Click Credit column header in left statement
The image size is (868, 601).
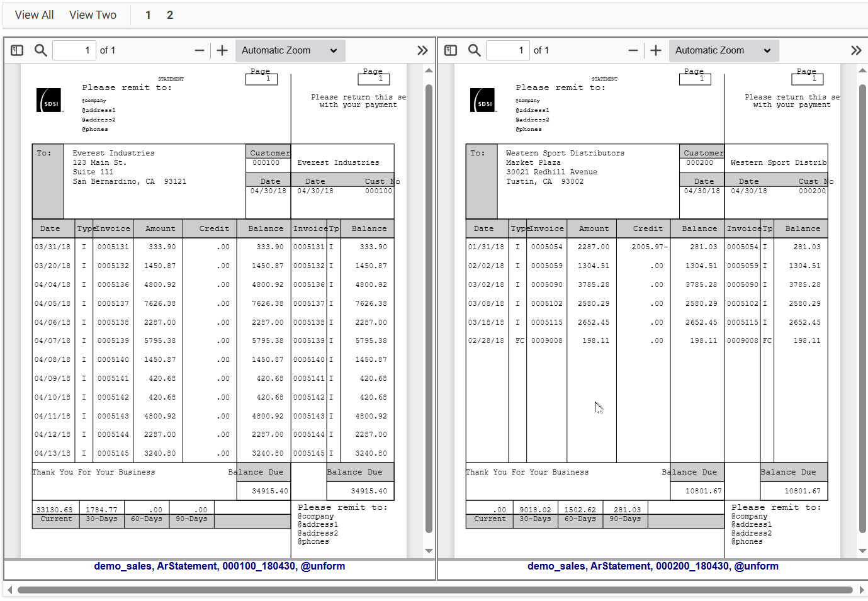click(x=214, y=228)
